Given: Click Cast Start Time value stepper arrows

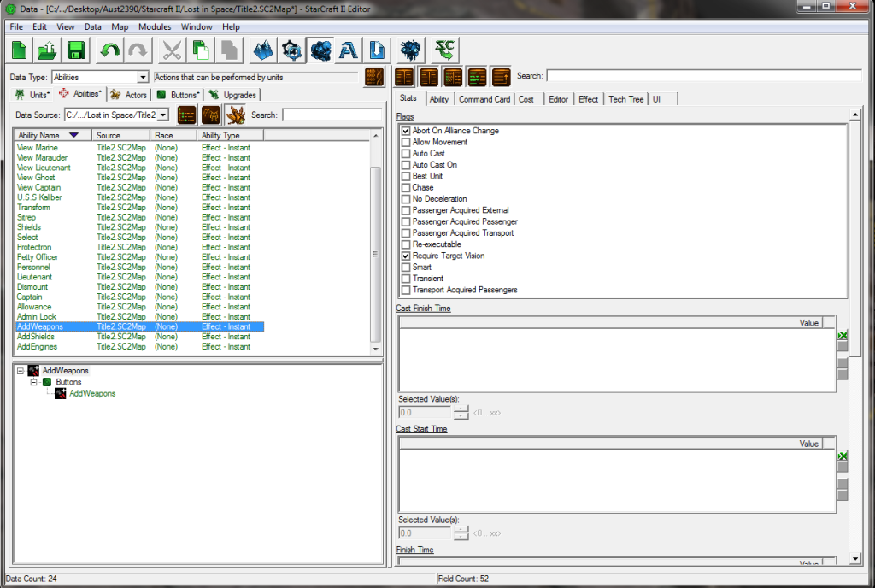Looking at the screenshot, I should tap(461, 533).
